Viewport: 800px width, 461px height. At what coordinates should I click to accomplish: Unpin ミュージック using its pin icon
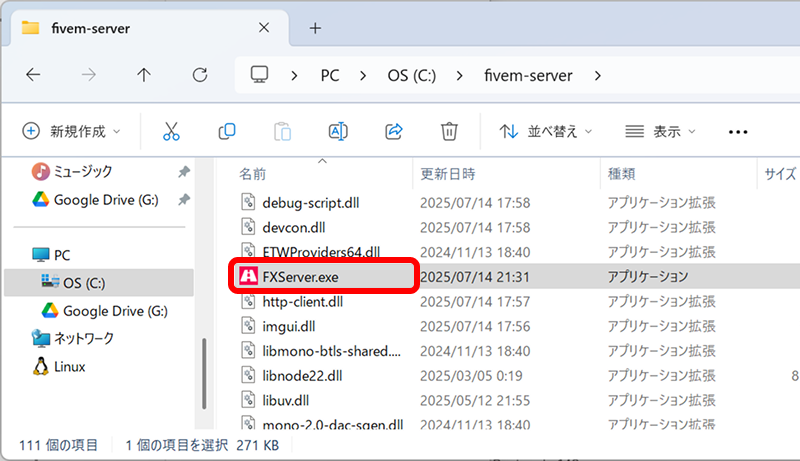[x=184, y=172]
